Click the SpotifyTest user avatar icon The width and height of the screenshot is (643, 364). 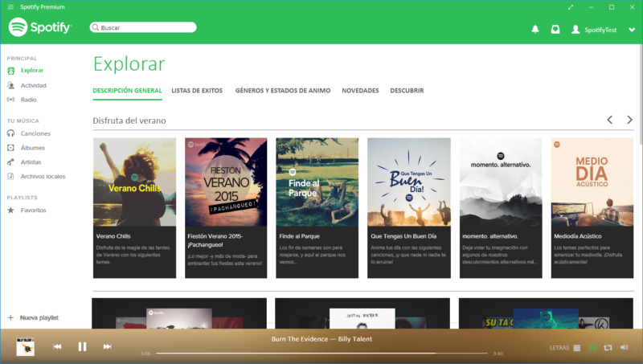coord(575,29)
